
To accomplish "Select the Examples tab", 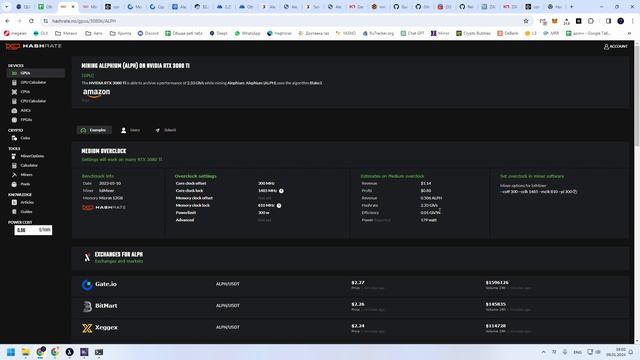I will click(x=94, y=130).
